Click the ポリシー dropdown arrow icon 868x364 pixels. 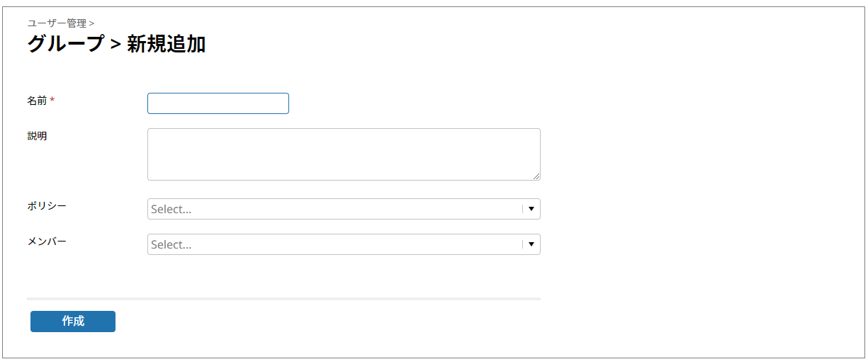531,209
